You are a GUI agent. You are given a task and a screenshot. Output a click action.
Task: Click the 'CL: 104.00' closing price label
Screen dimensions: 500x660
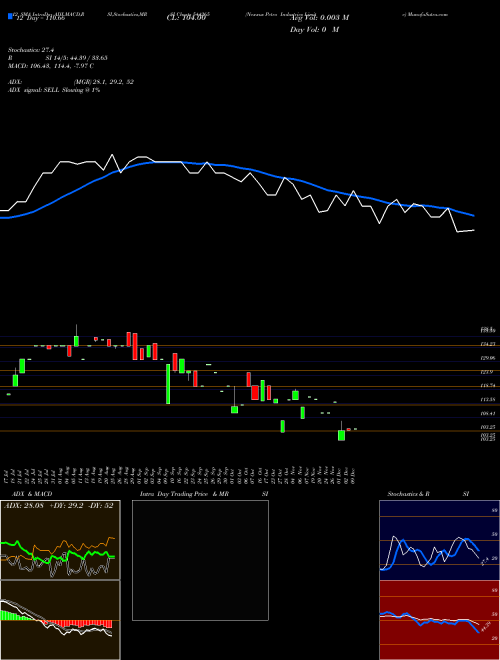[186, 18]
